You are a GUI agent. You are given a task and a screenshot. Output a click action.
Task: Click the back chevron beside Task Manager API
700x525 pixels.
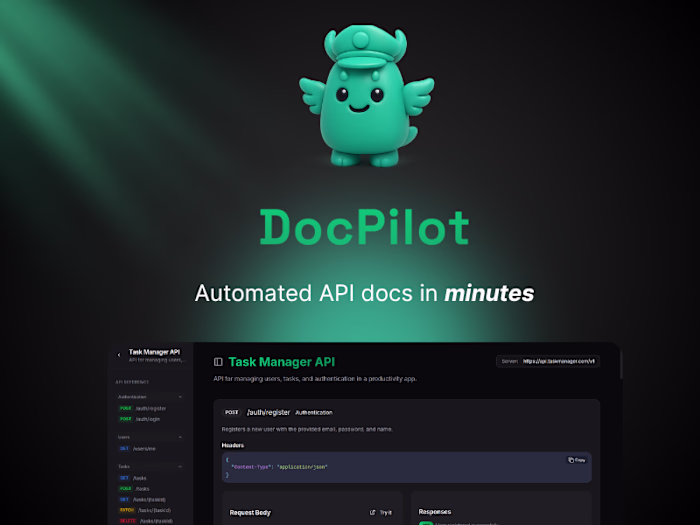click(x=119, y=355)
